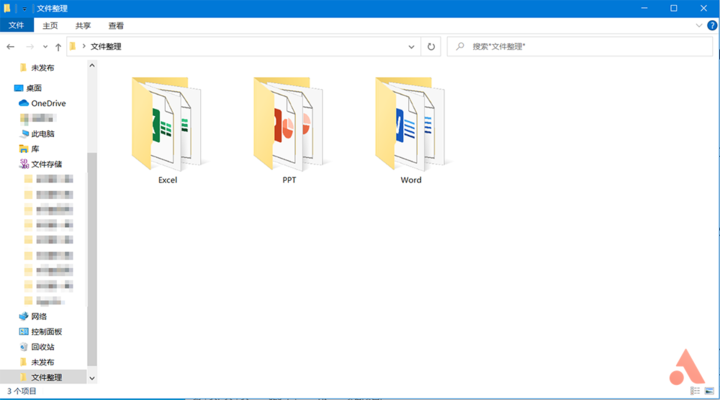
Task: Open the 主页 ribbon tab
Action: (50, 26)
